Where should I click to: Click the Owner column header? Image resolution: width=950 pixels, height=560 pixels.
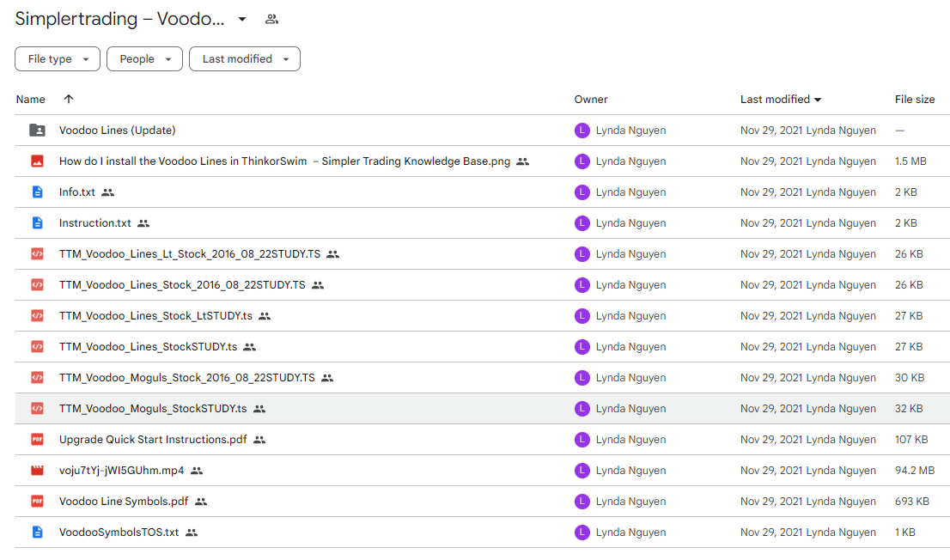click(x=591, y=100)
